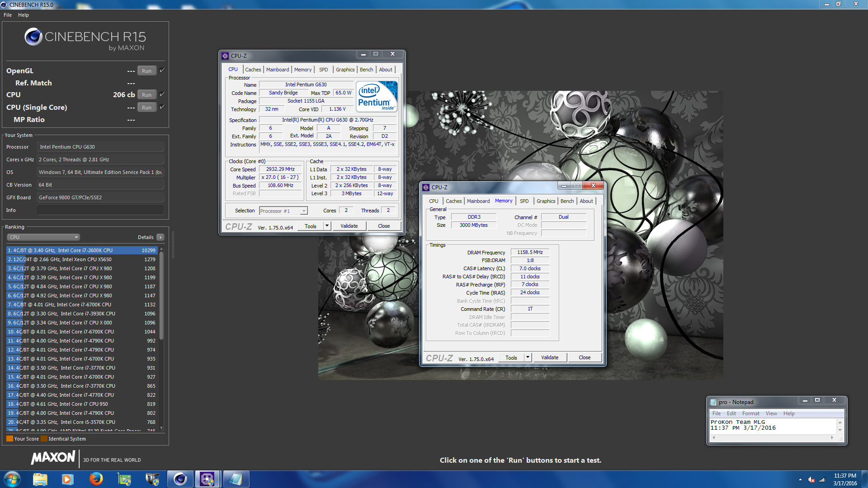The width and height of the screenshot is (868, 488).
Task: Select ranking row 7 Core i7-6700K
Action: [81, 305]
